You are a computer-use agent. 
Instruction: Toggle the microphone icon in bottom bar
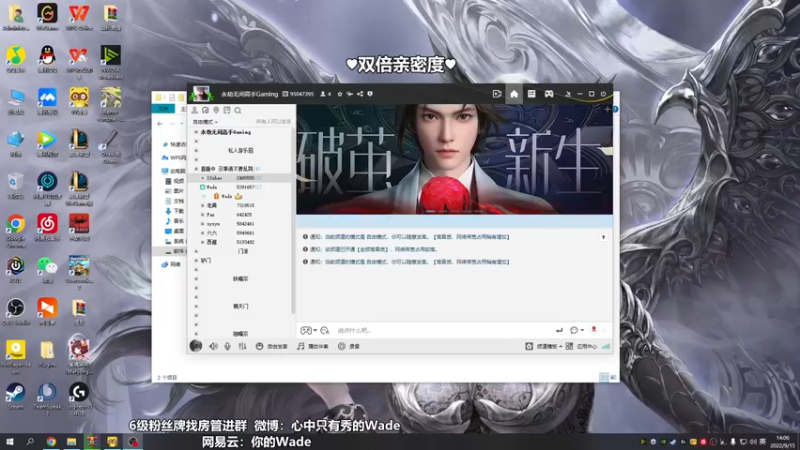click(x=228, y=346)
